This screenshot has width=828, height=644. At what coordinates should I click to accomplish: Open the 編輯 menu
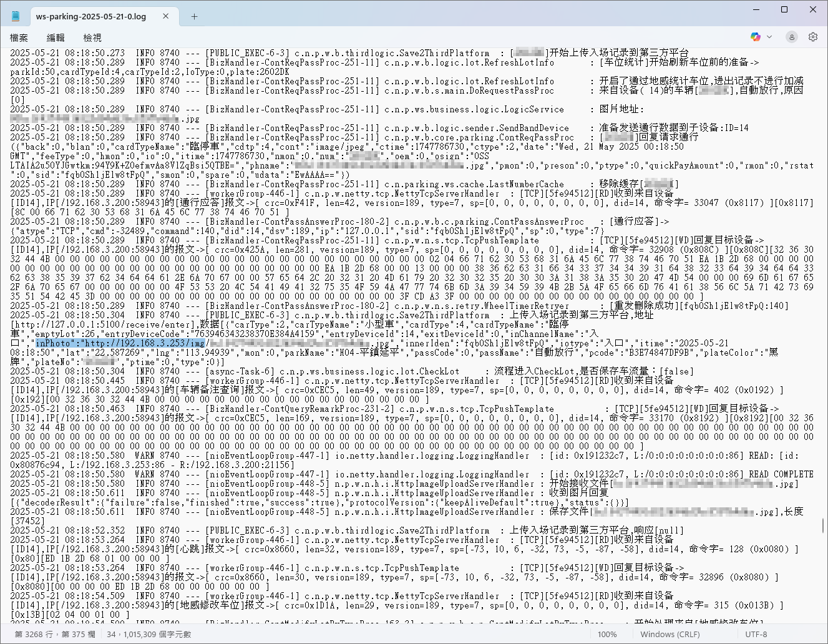coord(56,37)
